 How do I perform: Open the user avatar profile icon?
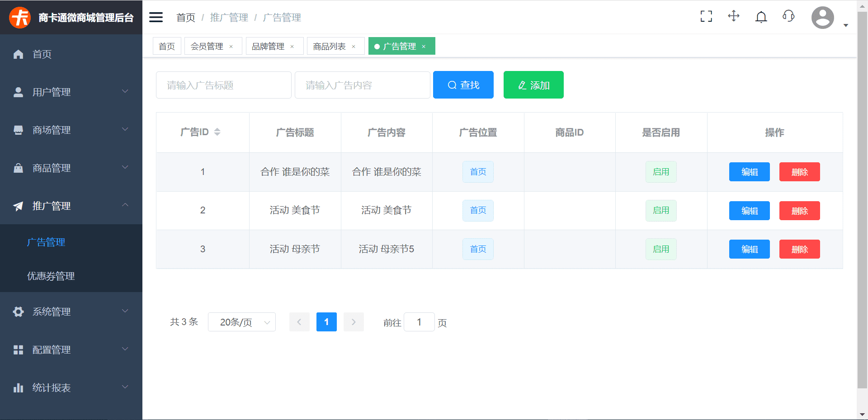pos(822,18)
